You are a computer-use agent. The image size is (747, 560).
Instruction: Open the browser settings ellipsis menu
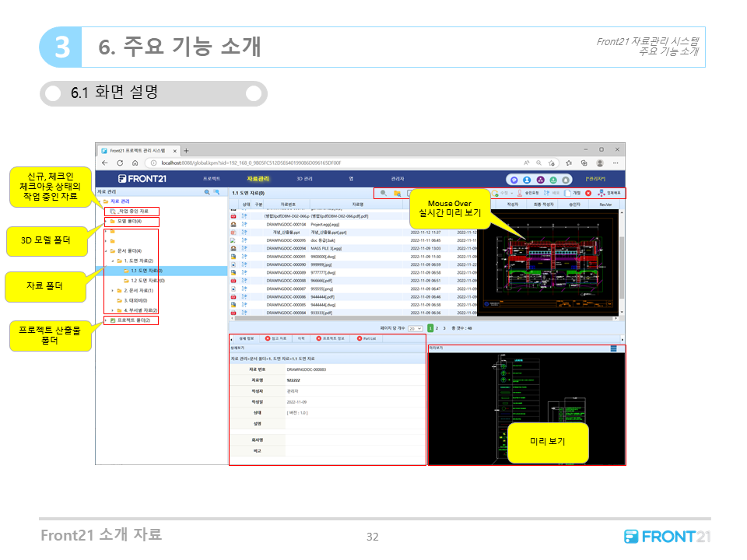tap(615, 163)
